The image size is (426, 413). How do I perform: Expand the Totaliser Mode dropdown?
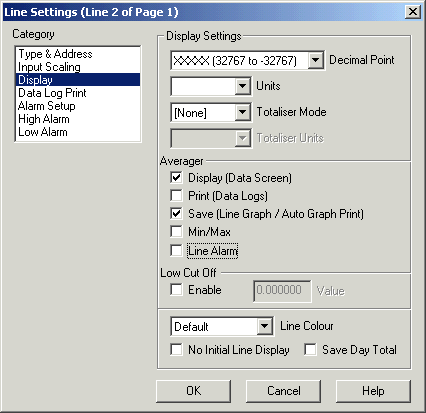click(x=242, y=112)
